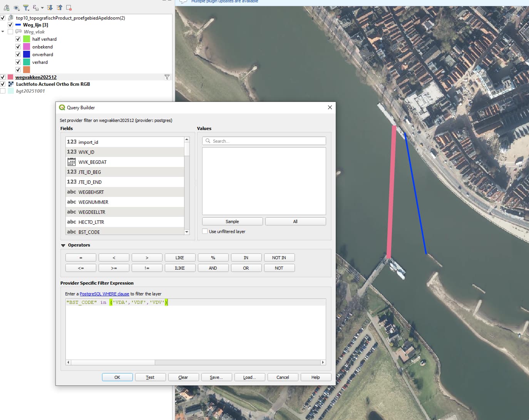
Task: Enable the bgt20251001 layer checkbox
Action: [x=3, y=91]
